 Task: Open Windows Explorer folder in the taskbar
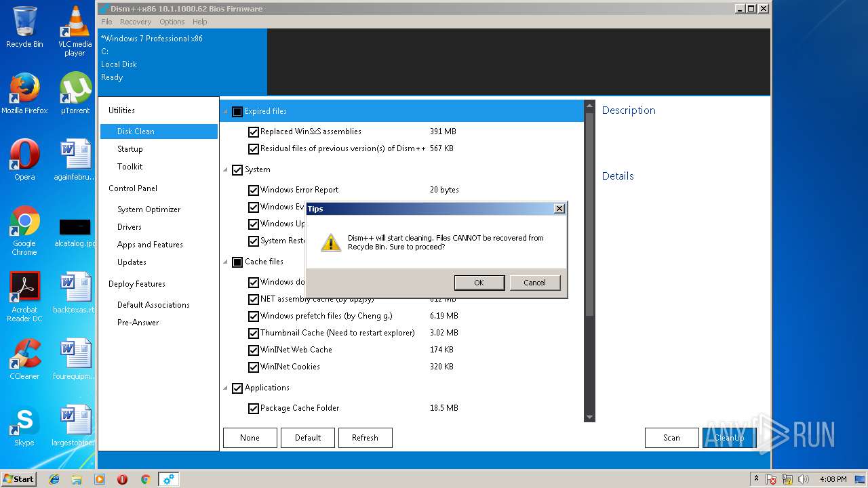(x=77, y=479)
